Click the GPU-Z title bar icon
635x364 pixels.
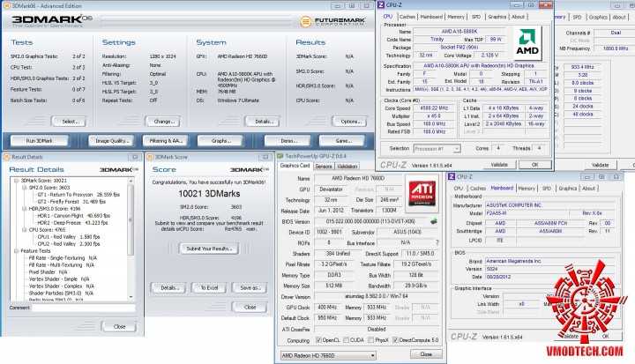tap(280, 156)
